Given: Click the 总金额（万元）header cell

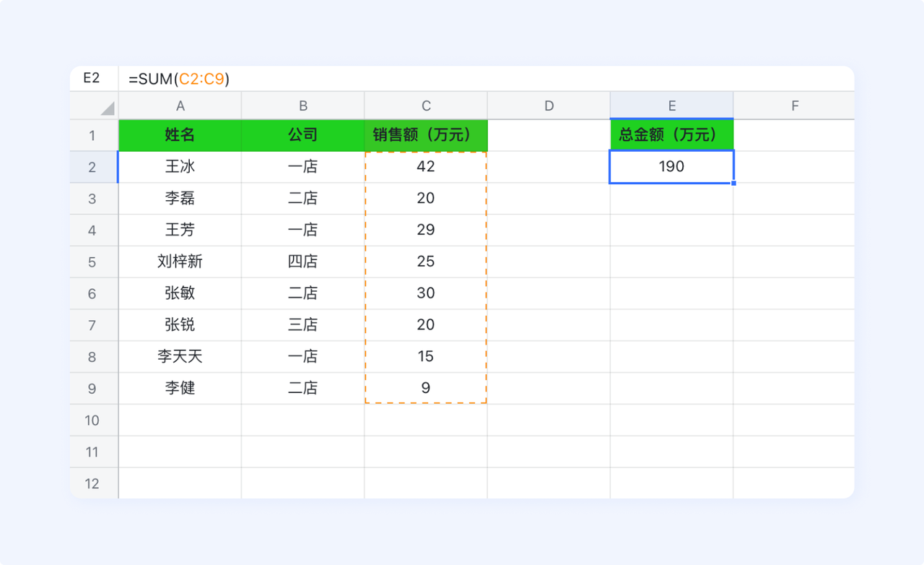Looking at the screenshot, I should [671, 135].
